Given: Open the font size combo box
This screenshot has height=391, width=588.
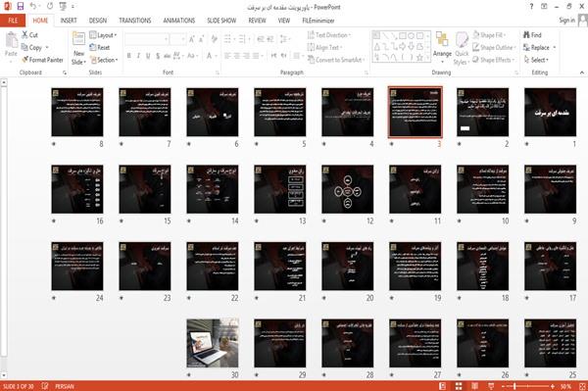Looking at the screenshot, I should pyautogui.click(x=177, y=39).
